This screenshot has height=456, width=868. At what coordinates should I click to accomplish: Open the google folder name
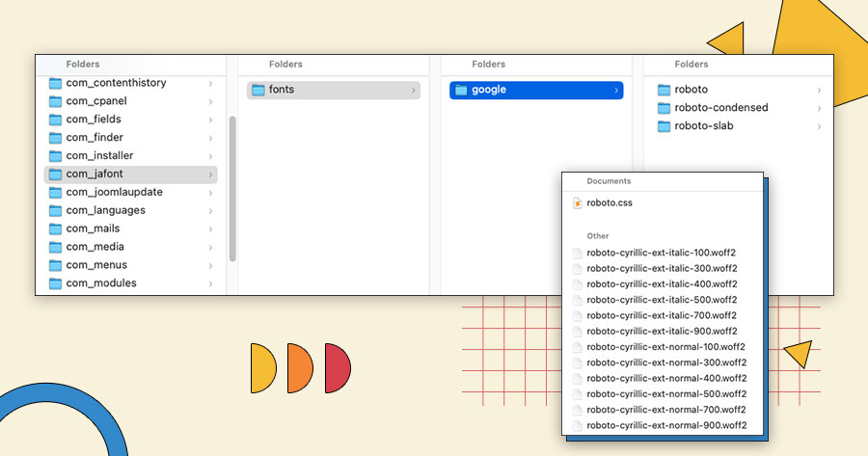pos(489,90)
